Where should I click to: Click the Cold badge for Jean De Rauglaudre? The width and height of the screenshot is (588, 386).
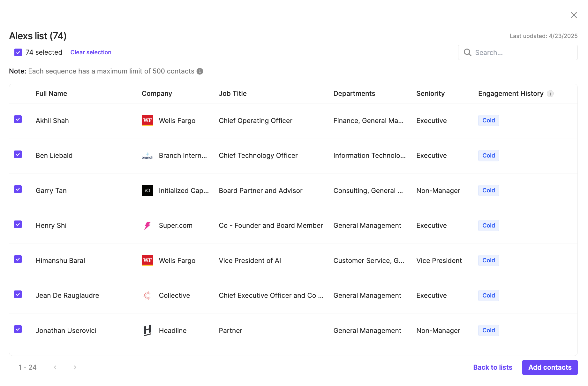[488, 296]
